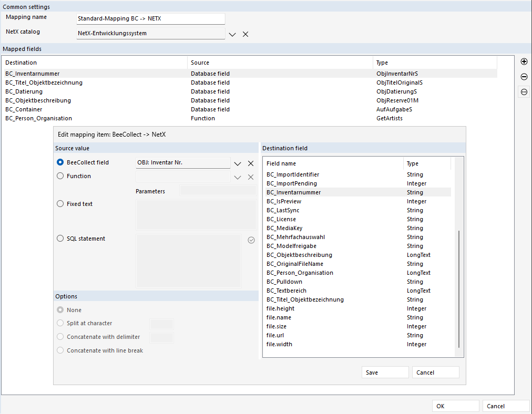
Task: Choose BC_Objektbeschreibung in the destination field list
Action: (299, 255)
